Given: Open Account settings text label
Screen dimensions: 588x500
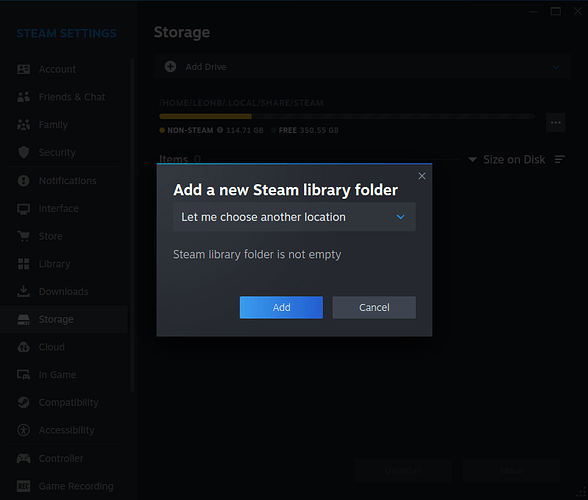Looking at the screenshot, I should [x=57, y=69].
